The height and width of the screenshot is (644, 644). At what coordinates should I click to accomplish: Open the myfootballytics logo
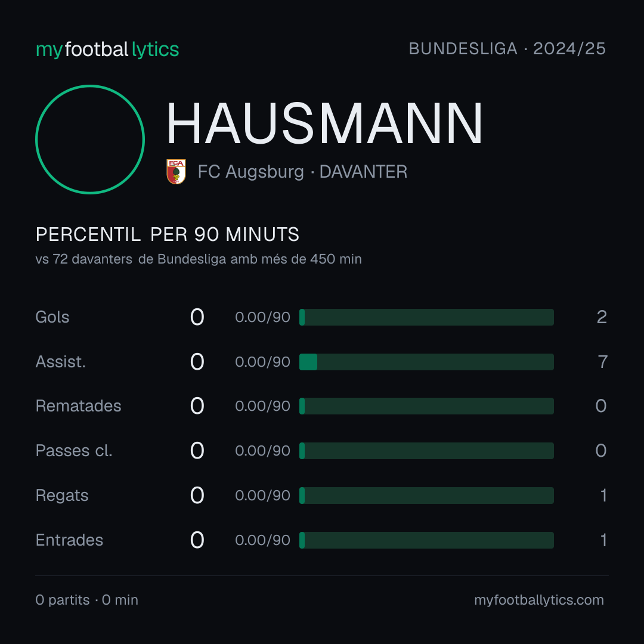point(107,49)
